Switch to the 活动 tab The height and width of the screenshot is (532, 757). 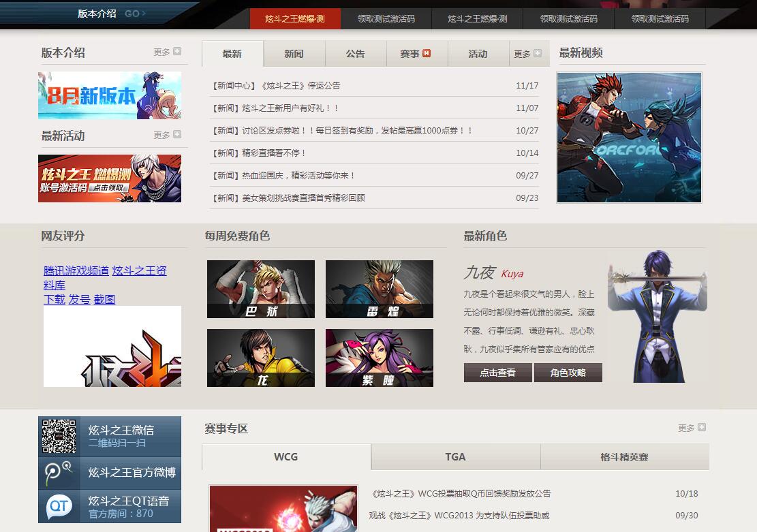coord(478,54)
